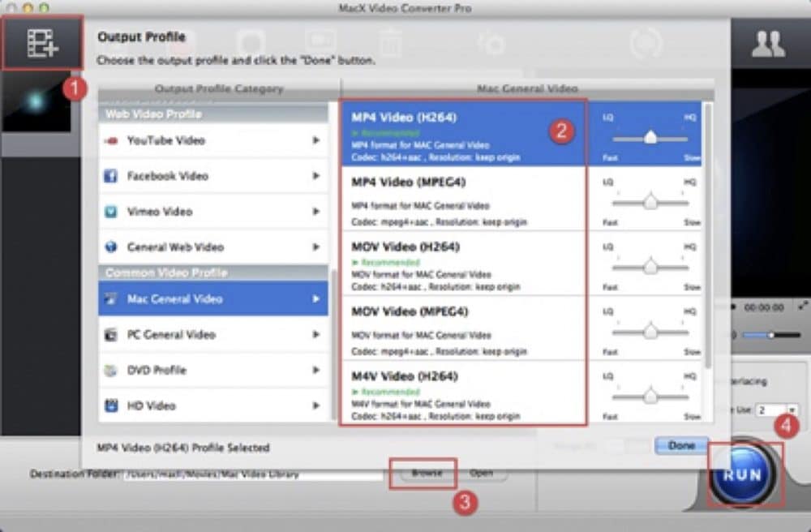
Task: Click the DVD Profile disc icon
Action: [x=110, y=370]
